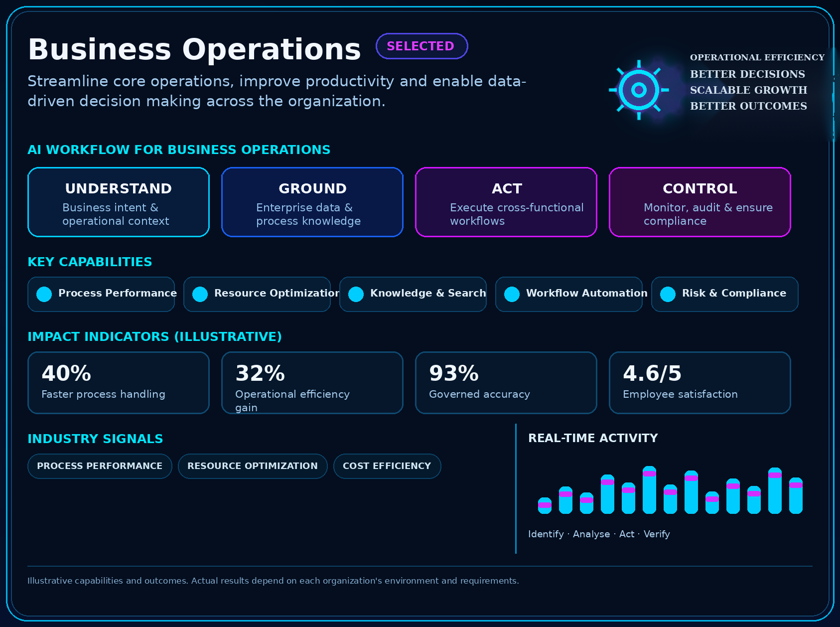840x627 pixels.
Task: Click the word "Identify" below the activity chart
Action: 546,534
